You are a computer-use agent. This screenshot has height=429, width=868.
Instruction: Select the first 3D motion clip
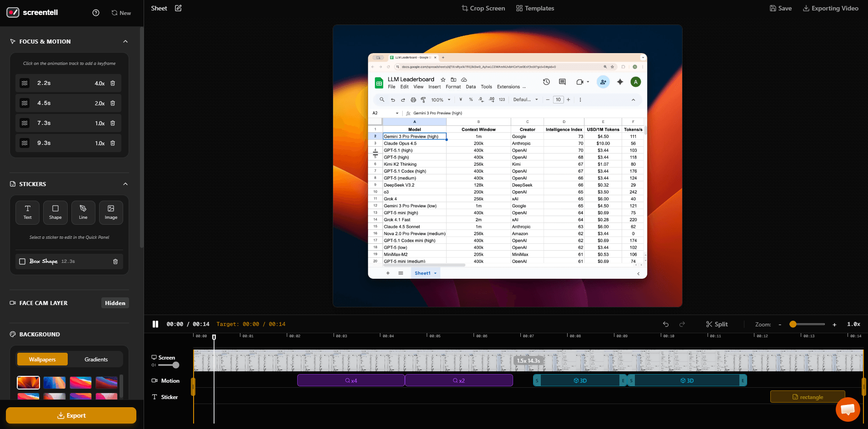(x=580, y=380)
